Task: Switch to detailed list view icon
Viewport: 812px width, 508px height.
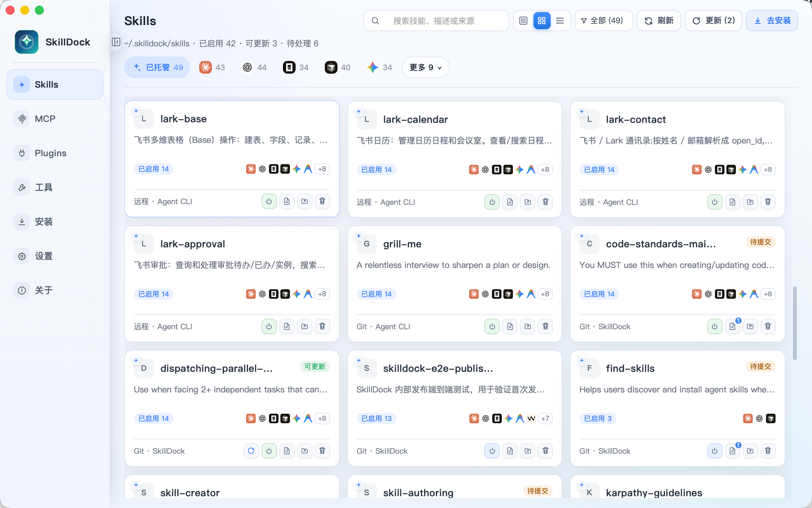Action: coord(523,21)
